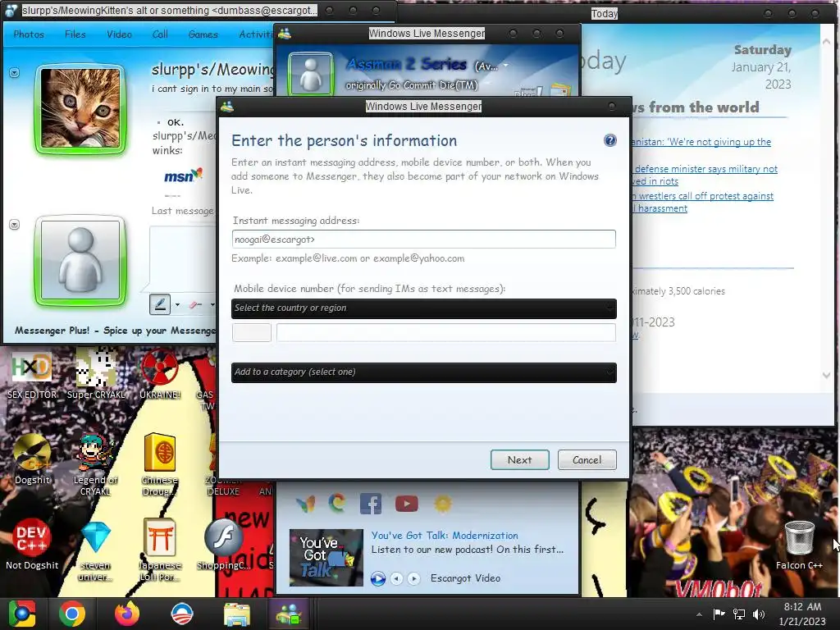This screenshot has height=630, width=840.
Task: Open the Activities menu in chat window
Action: pyautogui.click(x=256, y=34)
